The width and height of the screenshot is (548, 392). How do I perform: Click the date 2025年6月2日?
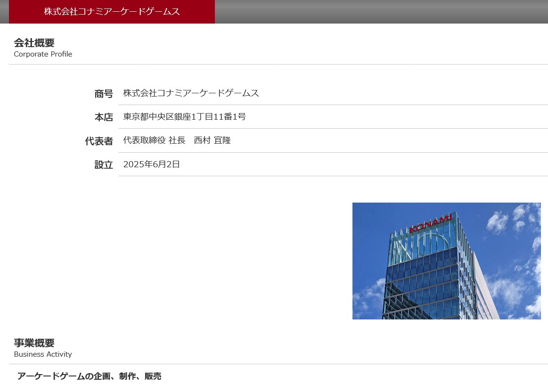click(x=151, y=164)
